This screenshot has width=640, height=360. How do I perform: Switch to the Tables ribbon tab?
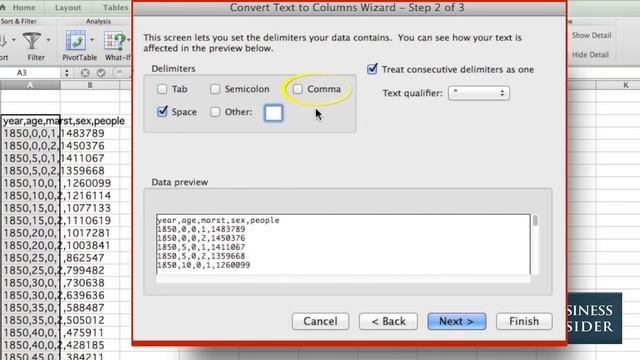[x=115, y=7]
